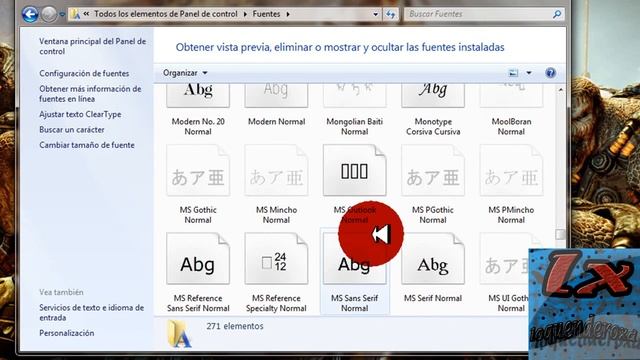Click the magnifying glass search icon
Screen dimensions: 640x360
557,14
